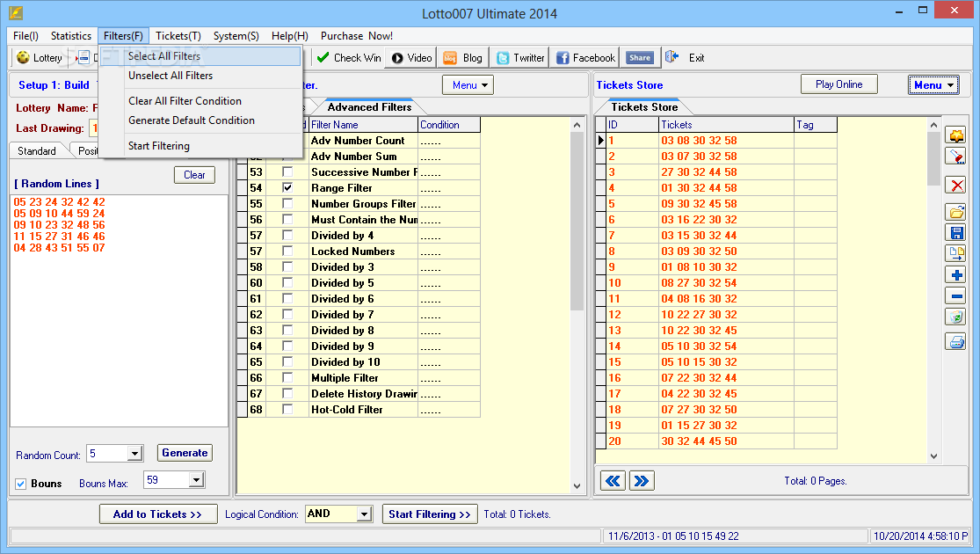Screen dimensions: 980x554
Task: Open the System(S) menu
Action: point(236,36)
